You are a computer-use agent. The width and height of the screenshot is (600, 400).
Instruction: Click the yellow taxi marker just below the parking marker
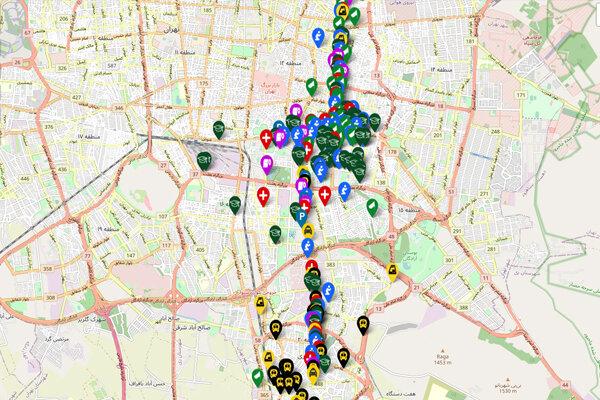pos(308,228)
